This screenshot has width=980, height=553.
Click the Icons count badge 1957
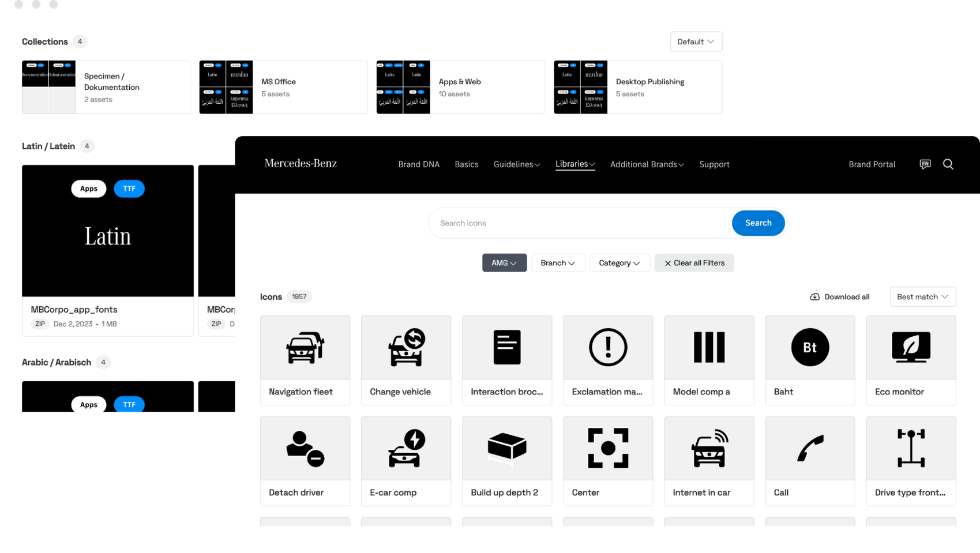coord(299,296)
